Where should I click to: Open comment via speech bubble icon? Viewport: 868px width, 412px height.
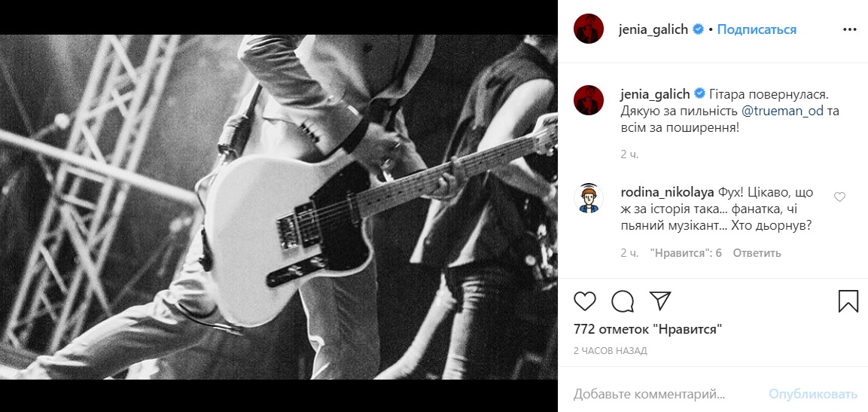tap(623, 301)
